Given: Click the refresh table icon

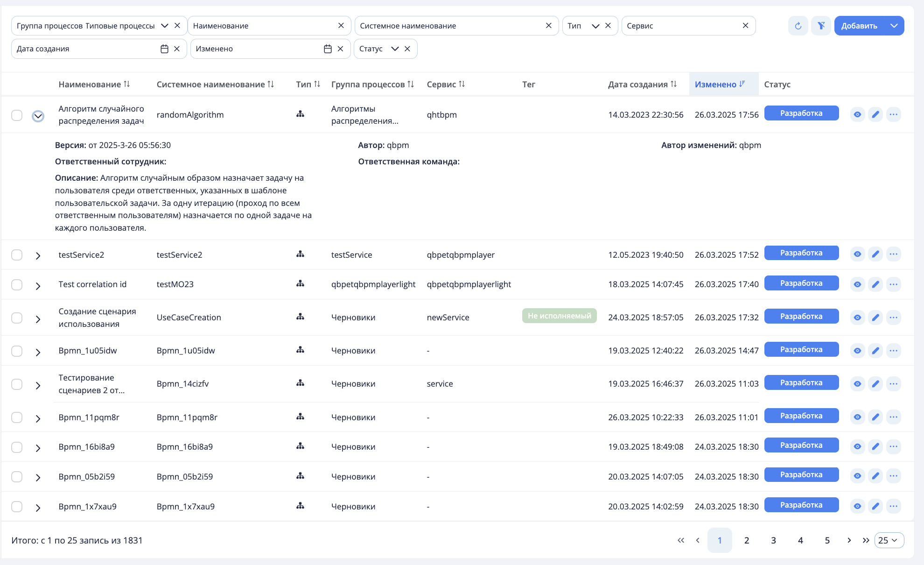Looking at the screenshot, I should tap(798, 26).
